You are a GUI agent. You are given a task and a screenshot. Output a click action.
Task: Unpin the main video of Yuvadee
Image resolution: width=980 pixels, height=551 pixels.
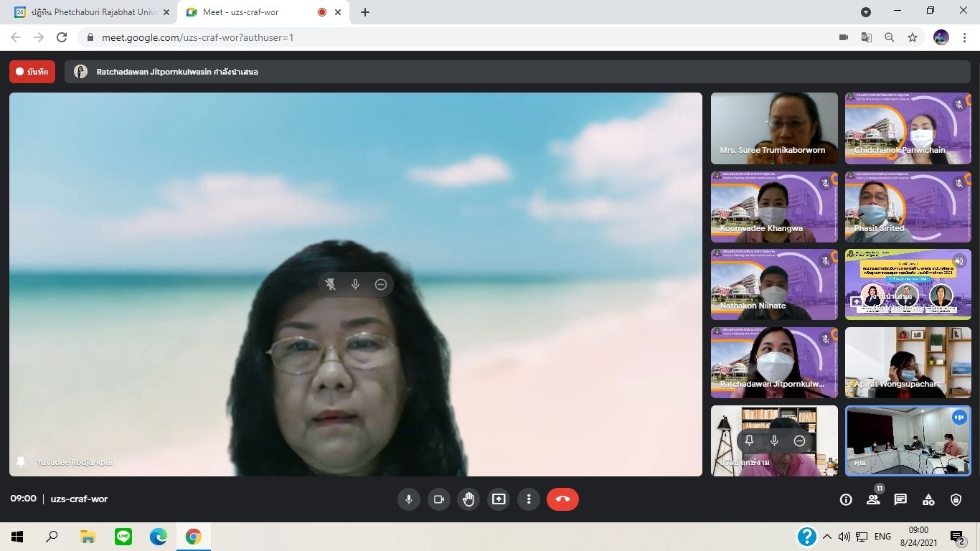[x=330, y=285]
